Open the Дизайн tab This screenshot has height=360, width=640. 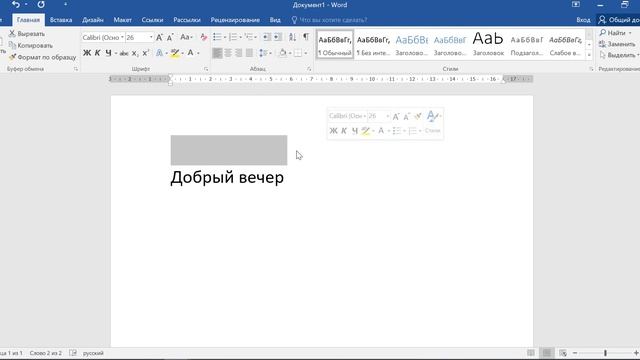point(93,20)
